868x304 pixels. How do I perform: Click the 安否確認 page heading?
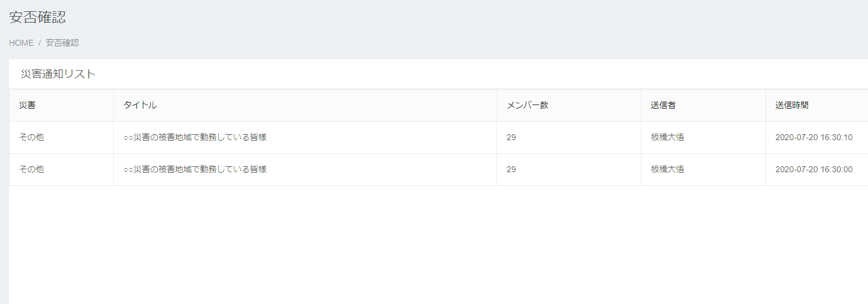coord(37,17)
